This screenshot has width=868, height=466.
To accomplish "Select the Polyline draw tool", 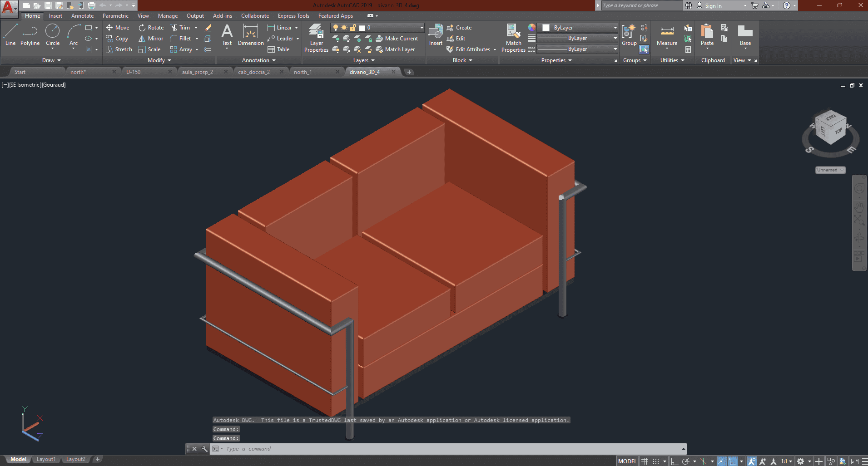I will click(30, 35).
